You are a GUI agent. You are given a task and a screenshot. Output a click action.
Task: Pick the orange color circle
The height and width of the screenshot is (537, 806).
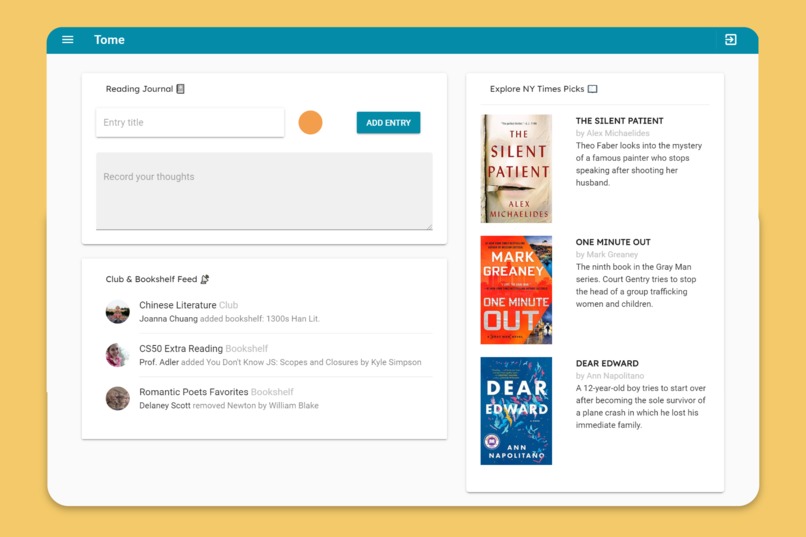click(310, 122)
